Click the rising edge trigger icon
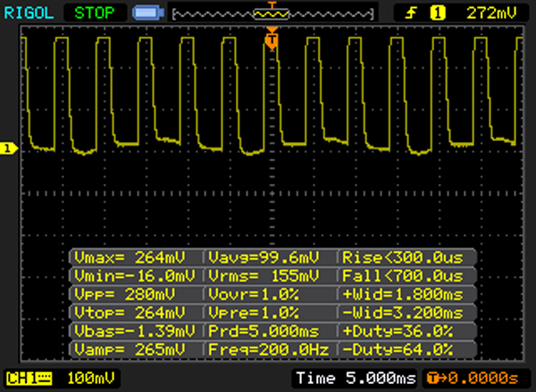 tap(411, 13)
